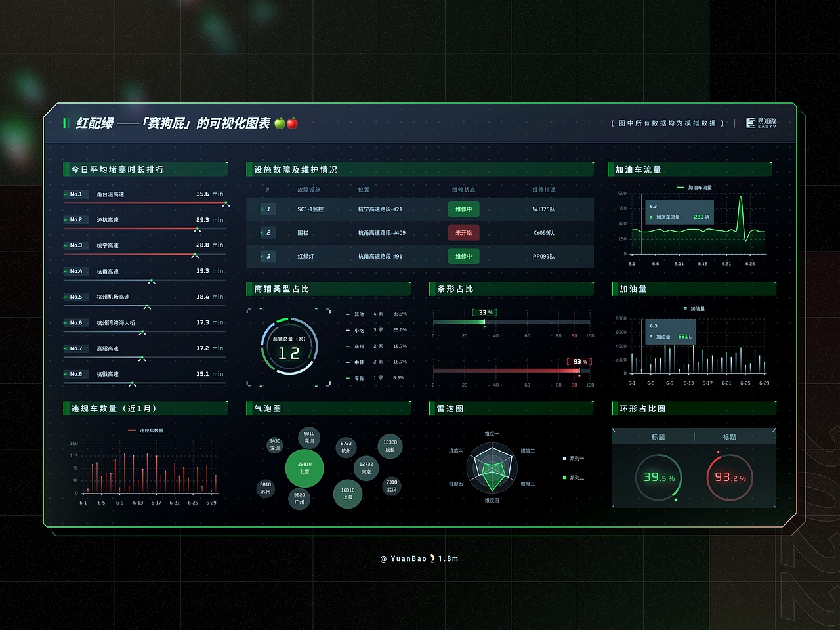
Task: Select the No.4 rank badge
Action: point(76,271)
